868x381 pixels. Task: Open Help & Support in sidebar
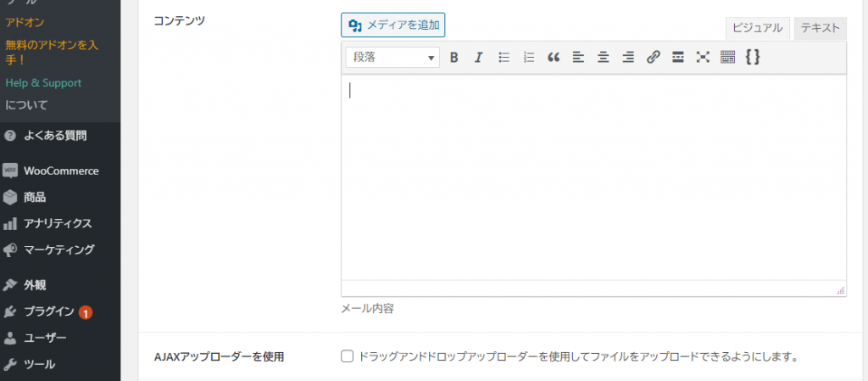(x=43, y=83)
